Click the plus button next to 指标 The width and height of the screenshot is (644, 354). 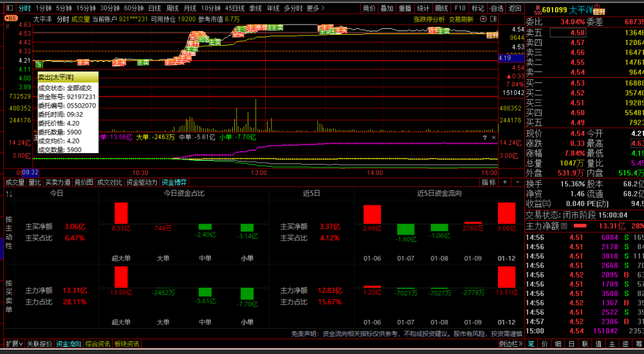coord(505,182)
